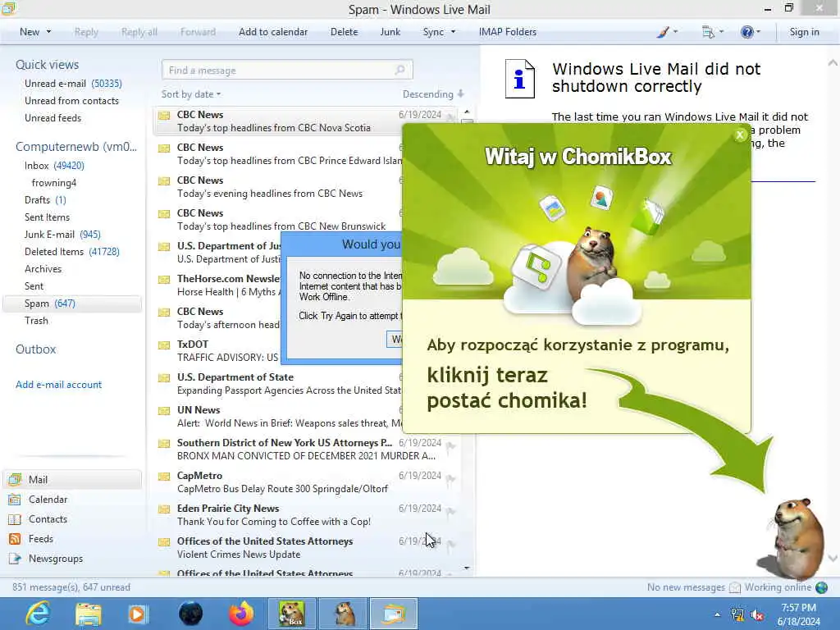Image resolution: width=840 pixels, height=630 pixels.
Task: Open the Trash folder
Action: [x=36, y=321]
